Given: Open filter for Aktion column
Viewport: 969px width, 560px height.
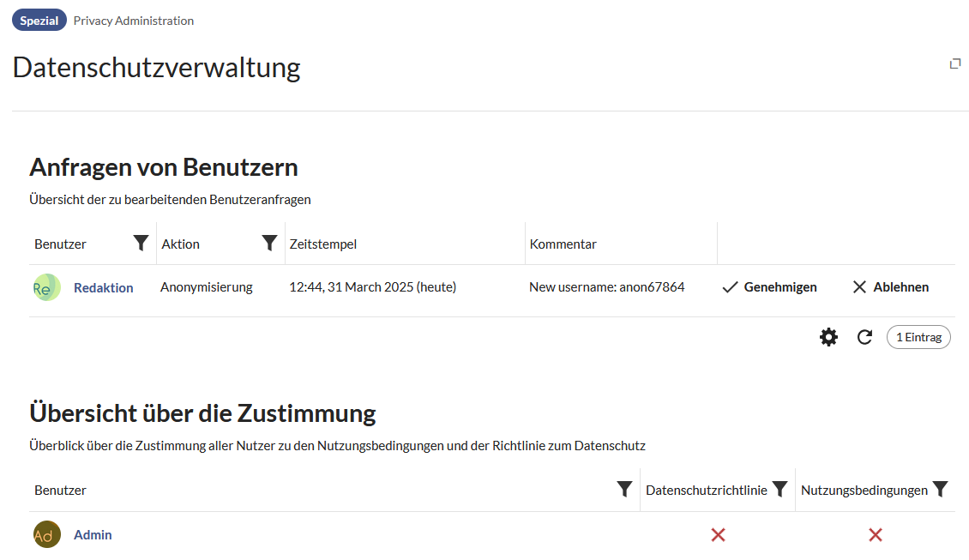Looking at the screenshot, I should point(269,244).
